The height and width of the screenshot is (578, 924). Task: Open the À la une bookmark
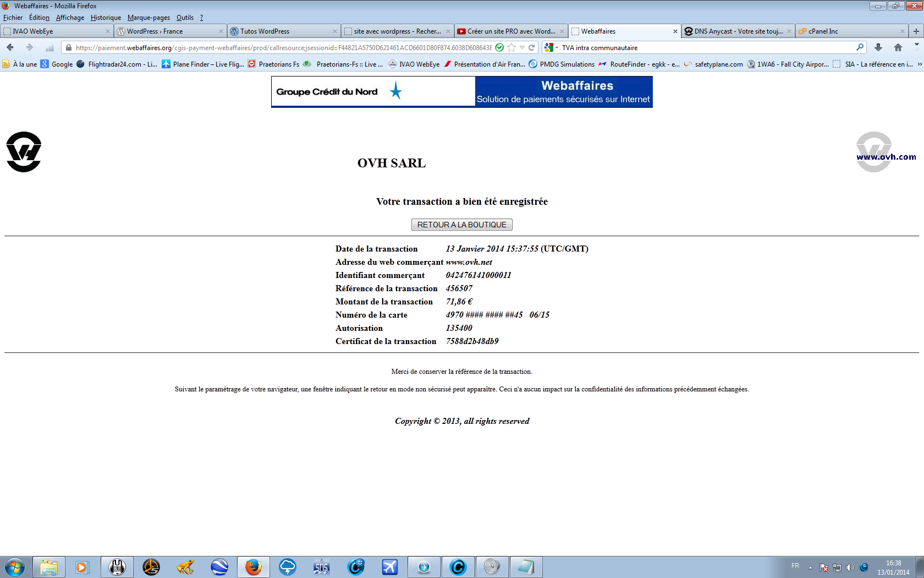(x=20, y=64)
